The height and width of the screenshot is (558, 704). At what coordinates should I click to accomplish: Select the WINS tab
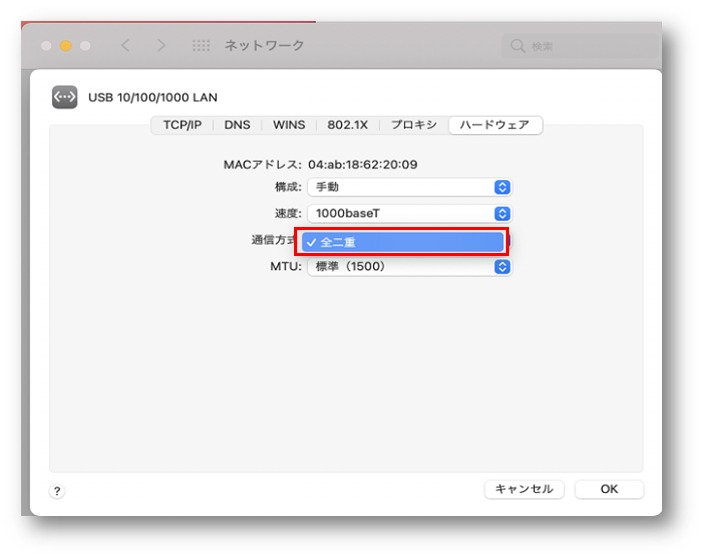289,125
